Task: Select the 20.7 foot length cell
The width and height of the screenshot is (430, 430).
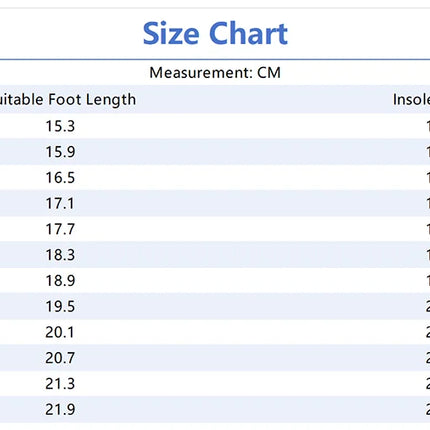Action: point(60,358)
